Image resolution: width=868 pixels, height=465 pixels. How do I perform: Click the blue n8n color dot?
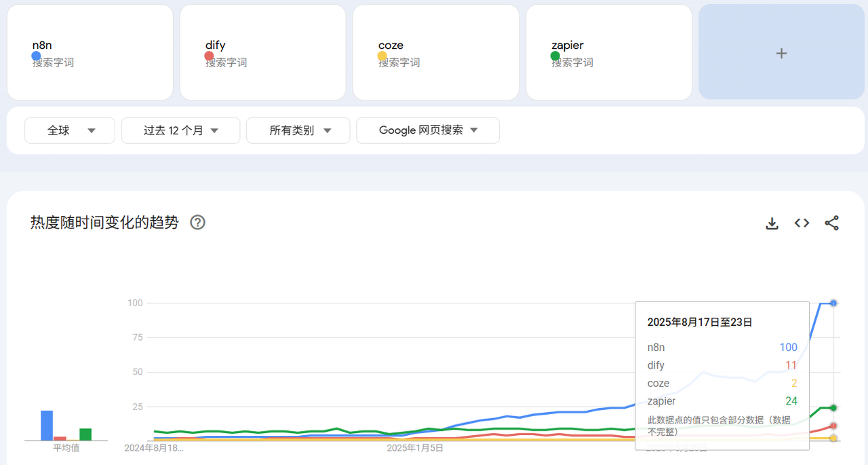click(36, 56)
